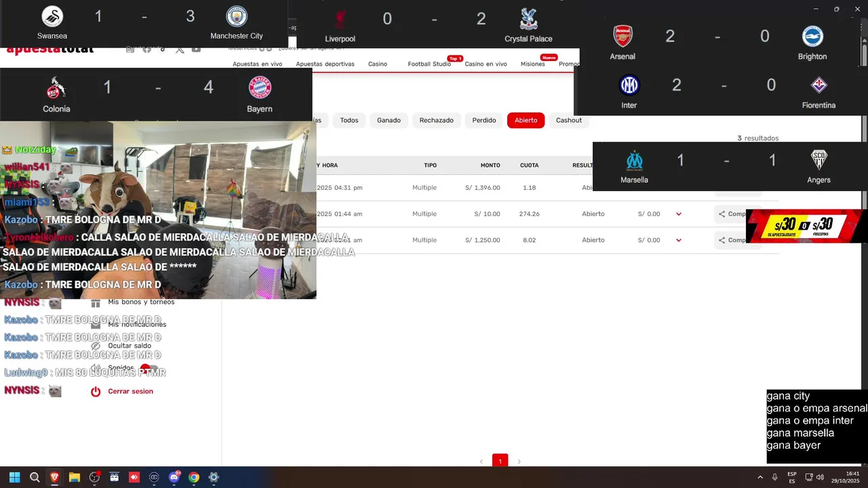Go to next results page arrow
This screenshot has width=868, height=488.
click(x=519, y=462)
